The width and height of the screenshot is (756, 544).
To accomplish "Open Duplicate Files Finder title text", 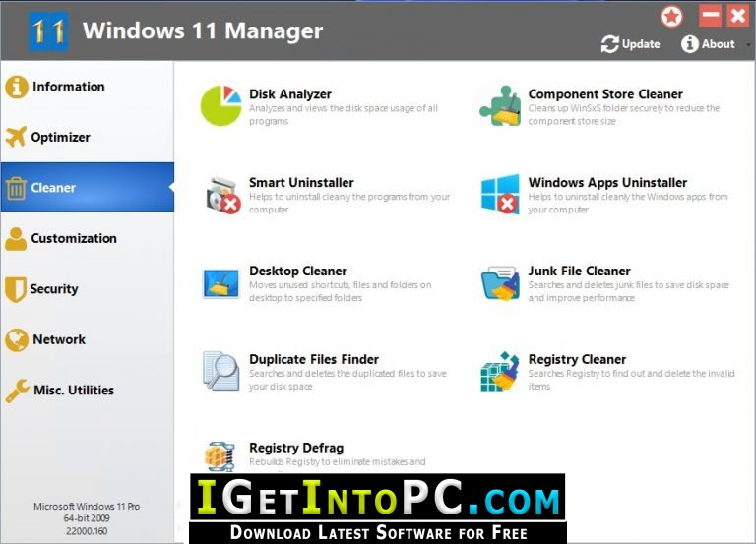I will (314, 359).
